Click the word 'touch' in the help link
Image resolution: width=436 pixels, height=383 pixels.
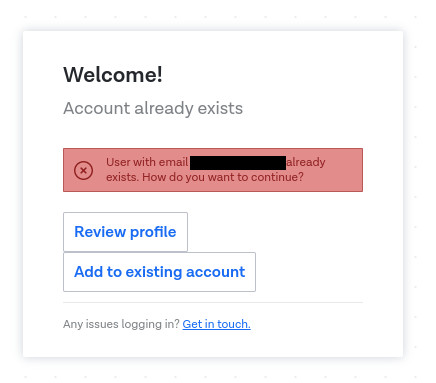[233, 324]
